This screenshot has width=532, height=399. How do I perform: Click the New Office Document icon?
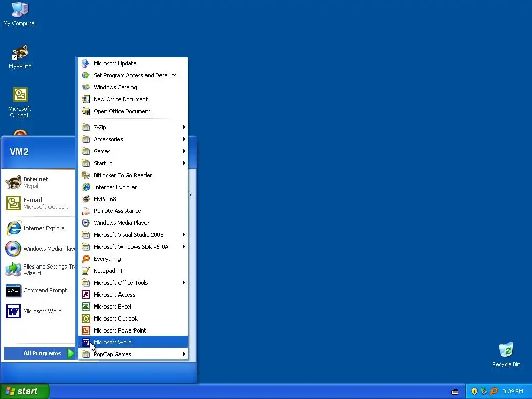click(86, 99)
